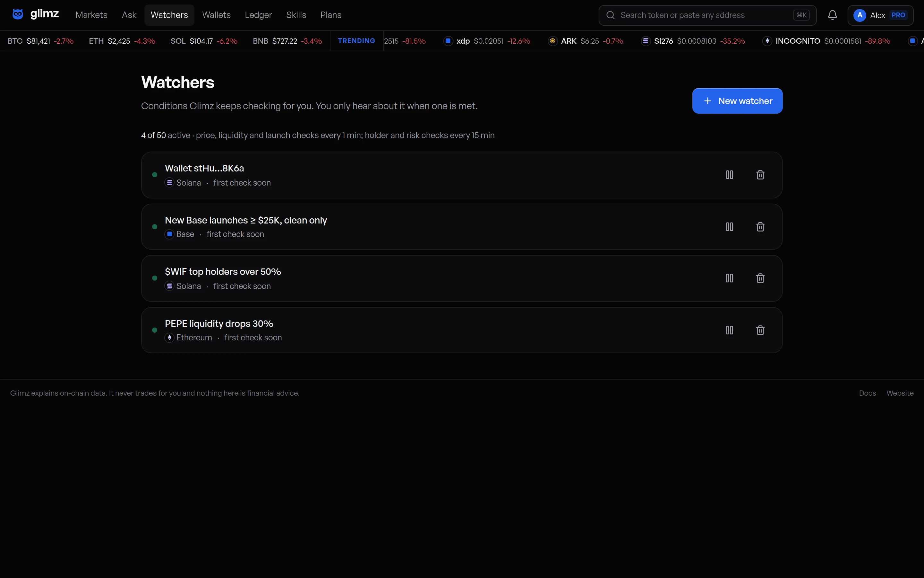The width and height of the screenshot is (924, 578).
Task: Delete the Wallet stHu...8K6a watcher
Action: (760, 175)
